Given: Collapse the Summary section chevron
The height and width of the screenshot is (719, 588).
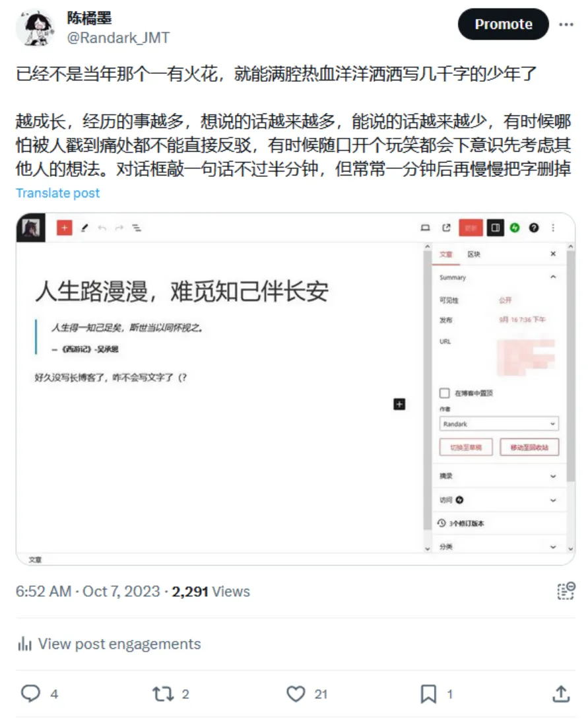Looking at the screenshot, I should pyautogui.click(x=553, y=277).
